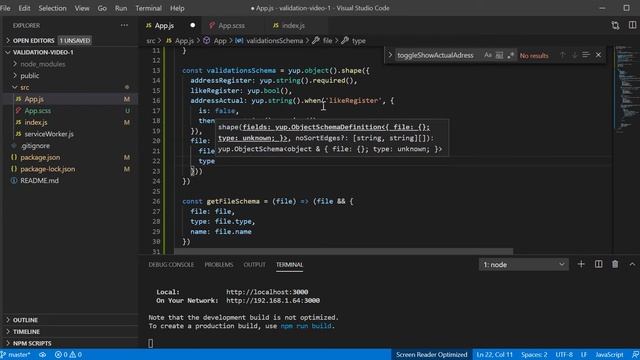The height and width of the screenshot is (360, 640).
Task: Split the terminal
Action: tap(598, 264)
